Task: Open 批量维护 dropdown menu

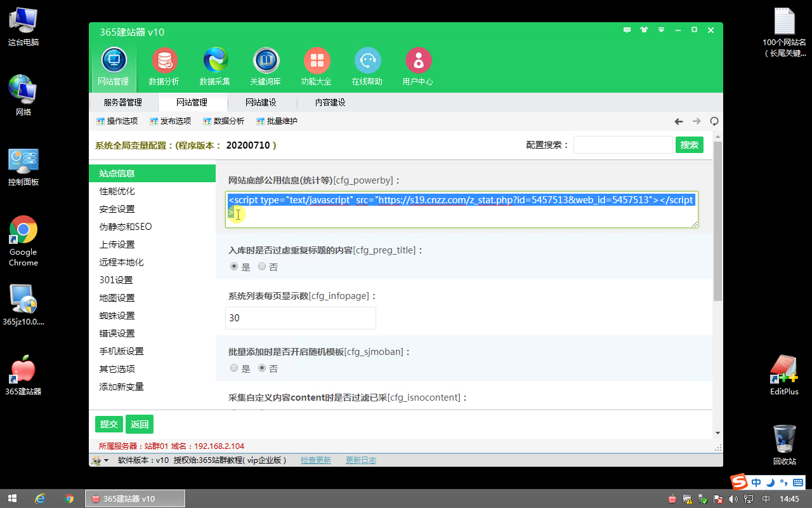Action: coord(277,121)
